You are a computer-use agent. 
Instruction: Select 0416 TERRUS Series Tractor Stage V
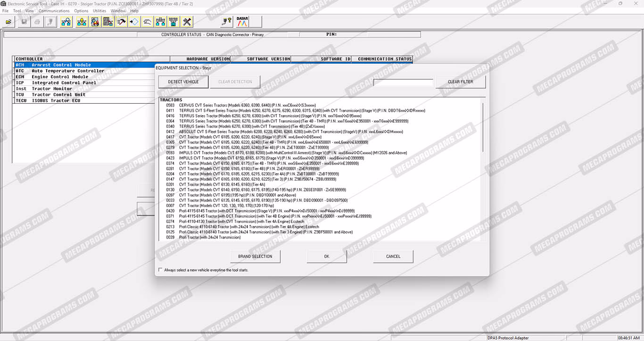coord(264,116)
